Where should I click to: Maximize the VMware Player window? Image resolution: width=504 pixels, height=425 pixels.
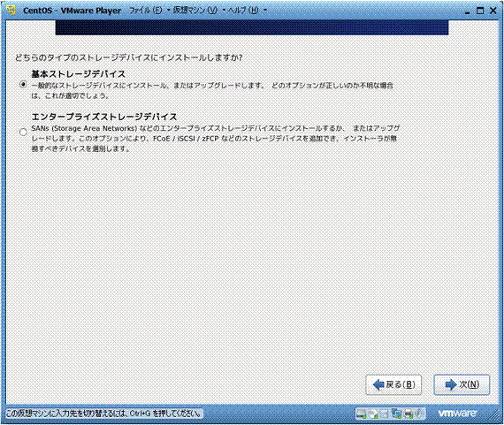tap(480, 11)
